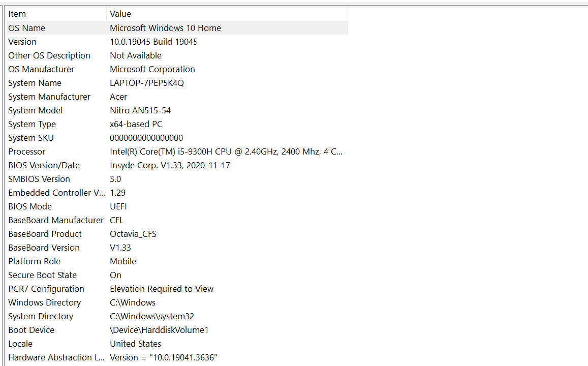Click the Item column header
The height and width of the screenshot is (366, 588).
[56, 14]
